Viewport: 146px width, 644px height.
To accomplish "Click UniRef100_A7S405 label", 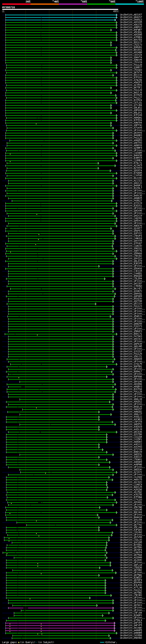I will [x=131, y=128].
